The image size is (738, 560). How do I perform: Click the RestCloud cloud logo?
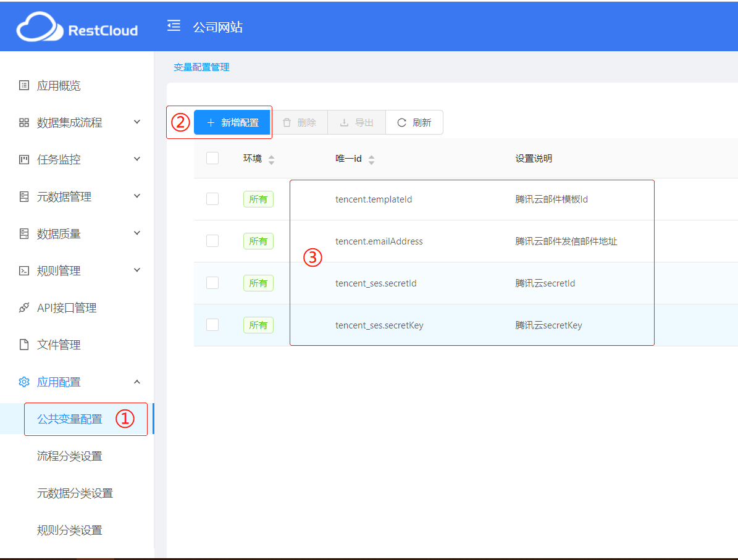pos(40,28)
